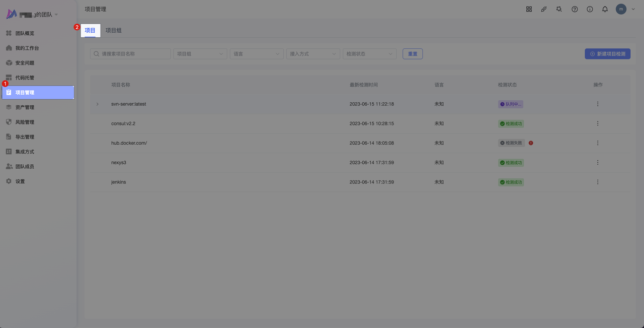Image resolution: width=644 pixels, height=328 pixels.
Task: Open the notifications bell icon
Action: tap(605, 9)
